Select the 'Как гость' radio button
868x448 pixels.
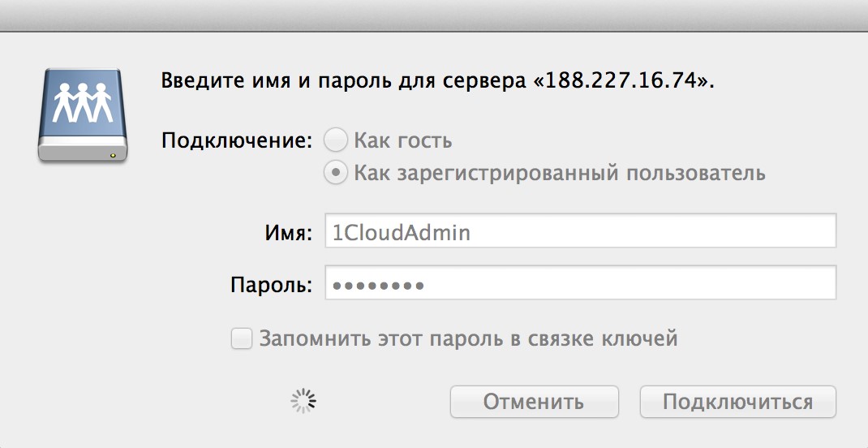click(336, 140)
